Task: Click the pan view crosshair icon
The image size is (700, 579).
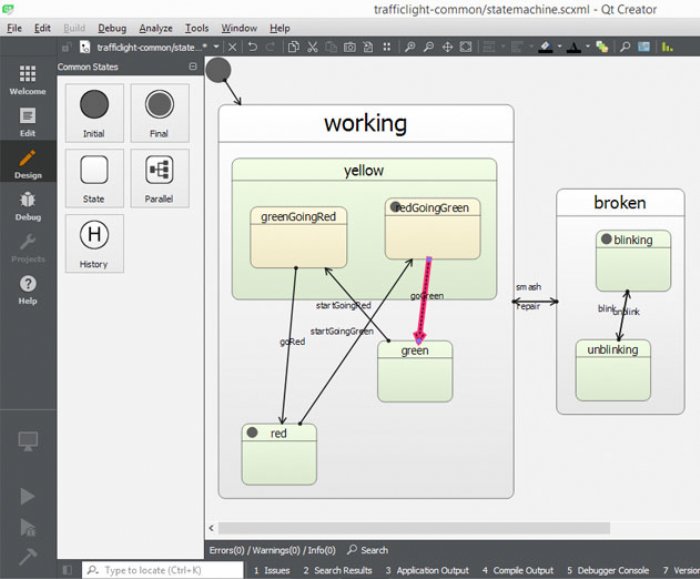Action: pos(447,47)
